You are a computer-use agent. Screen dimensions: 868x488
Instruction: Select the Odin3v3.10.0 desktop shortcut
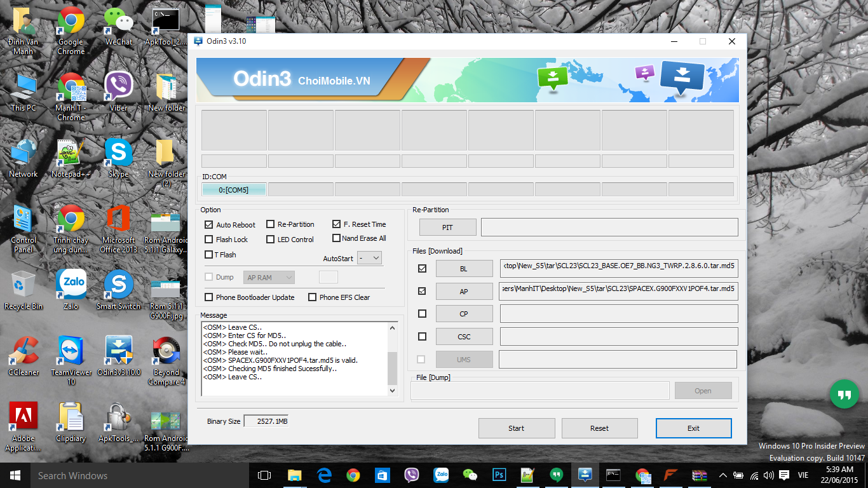tap(119, 357)
